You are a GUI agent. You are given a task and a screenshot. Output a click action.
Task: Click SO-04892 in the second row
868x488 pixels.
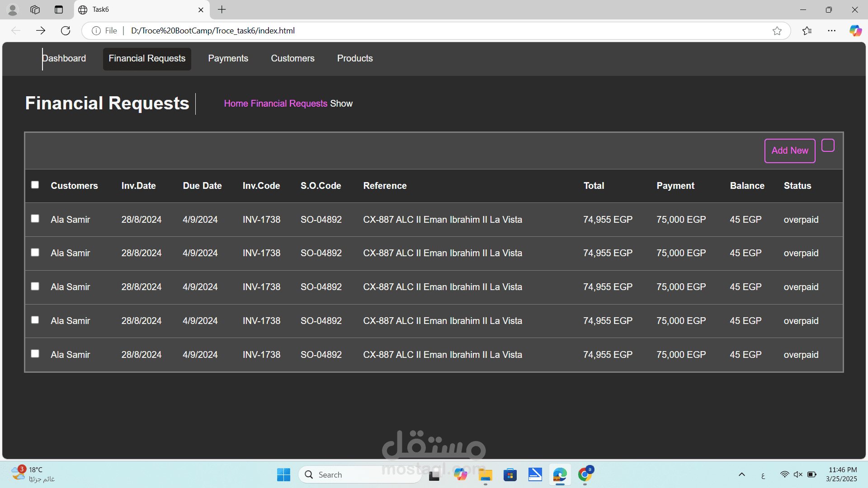[321, 253]
